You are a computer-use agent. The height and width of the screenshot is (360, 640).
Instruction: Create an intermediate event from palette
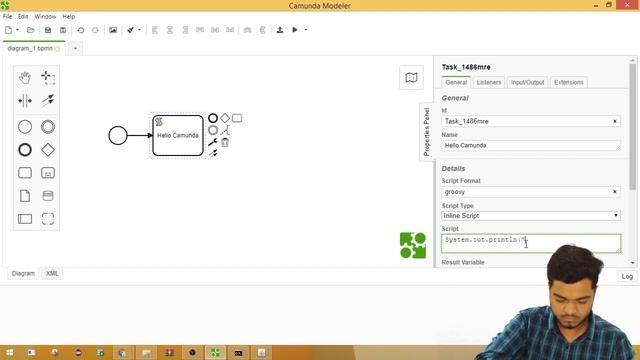(48, 127)
